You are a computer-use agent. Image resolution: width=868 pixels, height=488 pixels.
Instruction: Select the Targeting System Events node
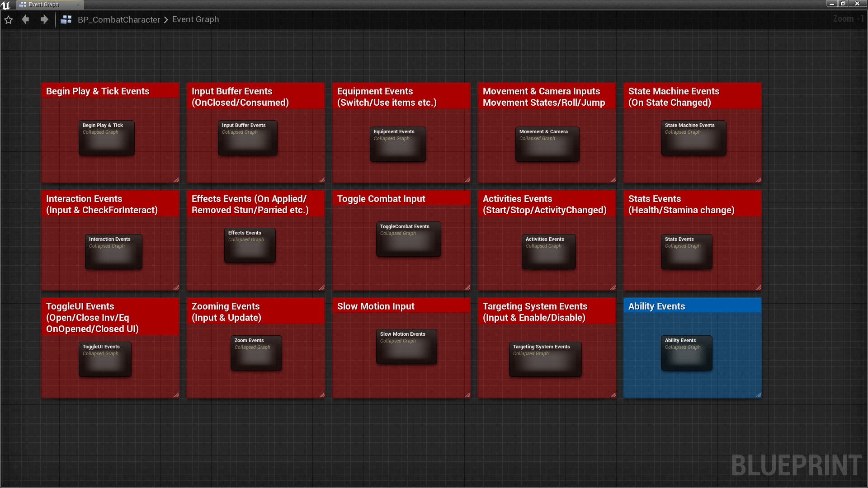[x=545, y=359]
